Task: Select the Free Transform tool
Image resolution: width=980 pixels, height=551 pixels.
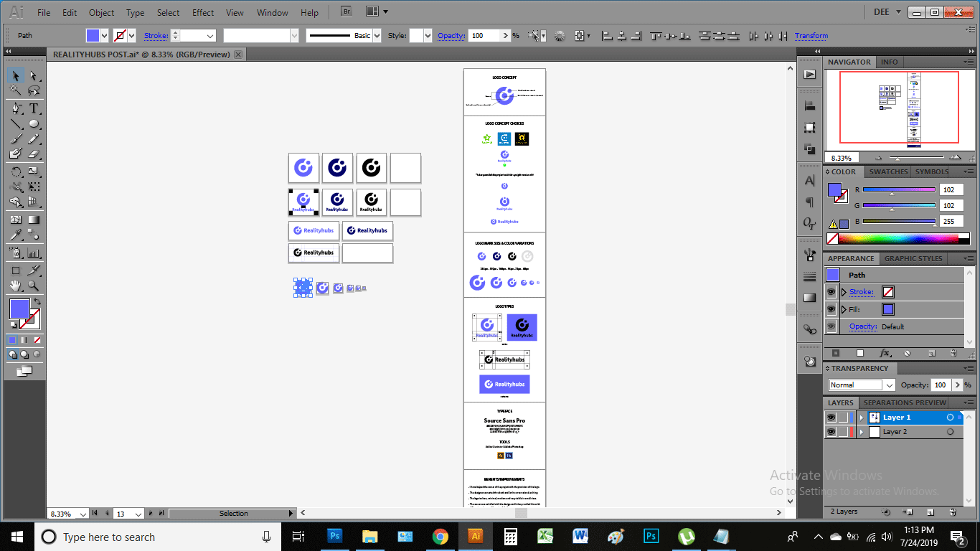Action: pyautogui.click(x=34, y=187)
